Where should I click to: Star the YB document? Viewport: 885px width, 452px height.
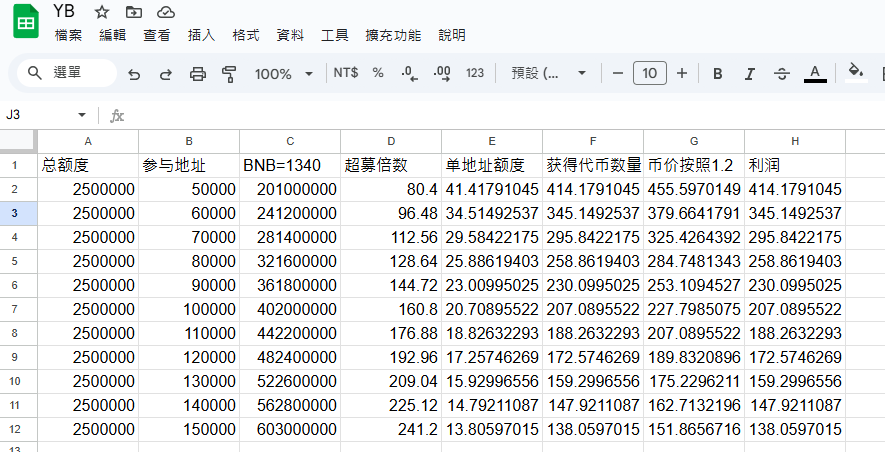pos(101,12)
